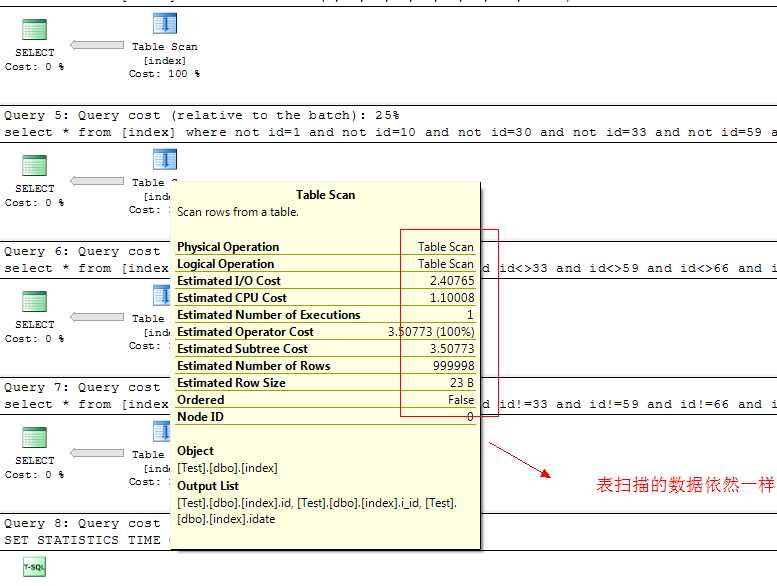This screenshot has width=777, height=586.
Task: Click 'SELECT Cost: 0 %' label in Query 7
Action: pos(35,468)
